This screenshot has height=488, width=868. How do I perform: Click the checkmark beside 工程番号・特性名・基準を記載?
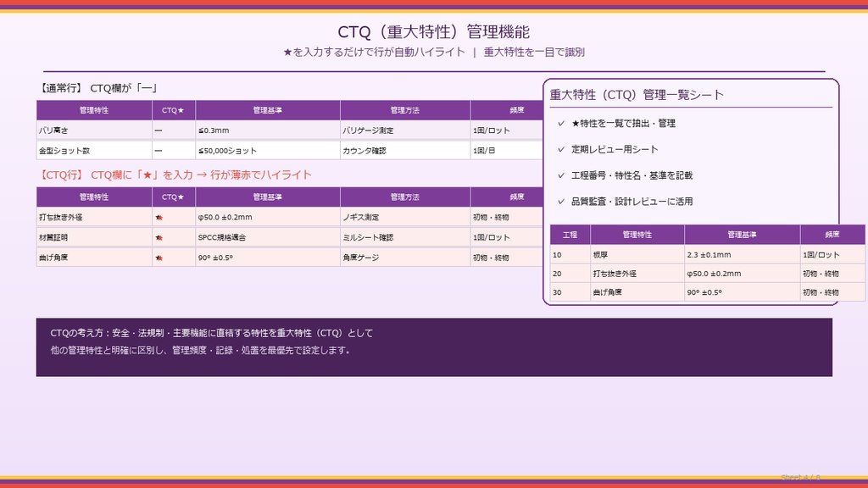(561, 175)
